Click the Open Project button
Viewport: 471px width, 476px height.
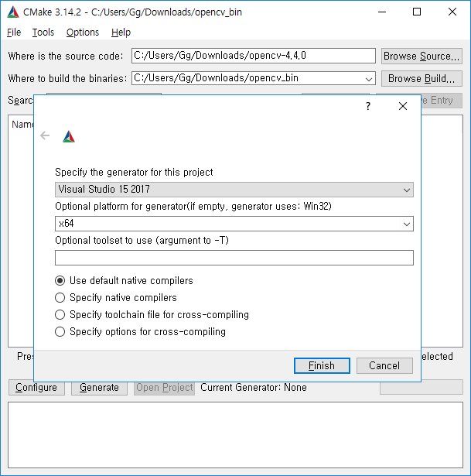[165, 387]
